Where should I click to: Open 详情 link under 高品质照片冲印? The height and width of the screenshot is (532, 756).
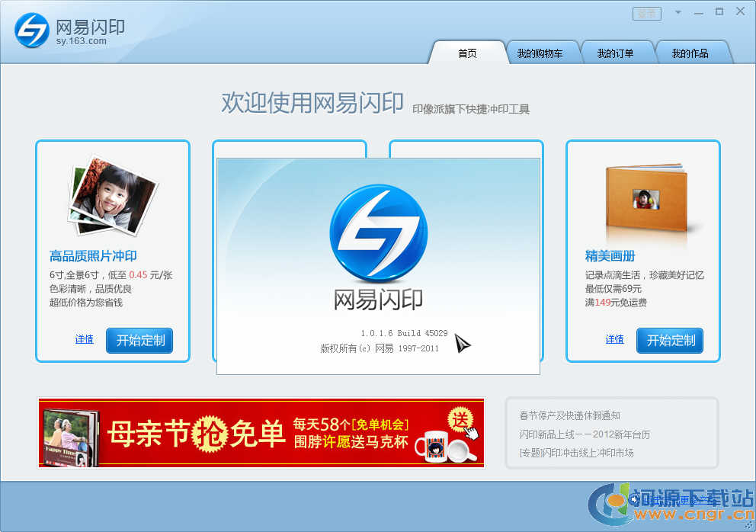[x=84, y=340]
